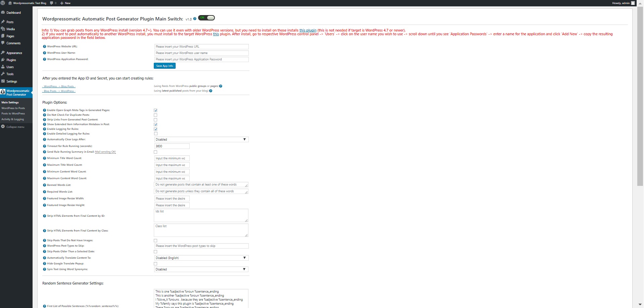Uncheck Show Extended Item Information Metabox
644x308 pixels.
pyautogui.click(x=155, y=124)
